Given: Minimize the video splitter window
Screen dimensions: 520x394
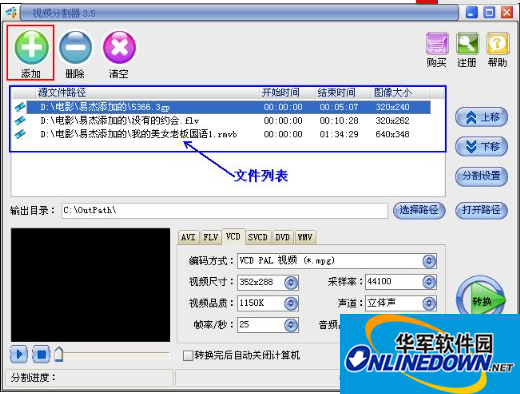Looking at the screenshot, I should click(471, 13).
